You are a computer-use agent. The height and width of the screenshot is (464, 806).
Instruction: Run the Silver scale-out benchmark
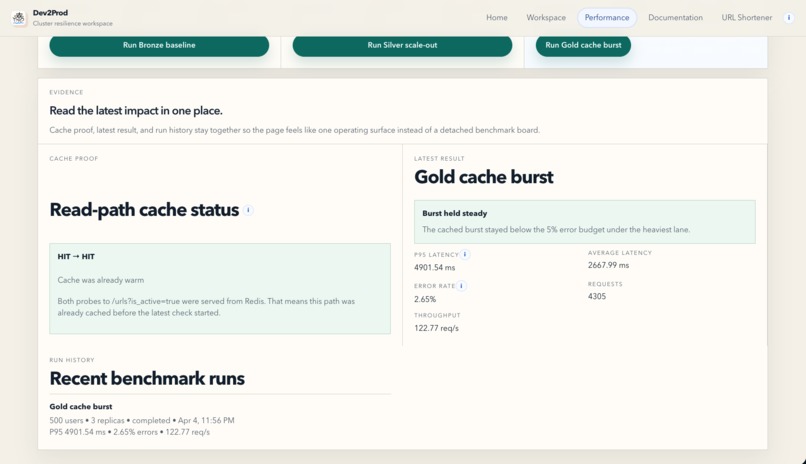(x=402, y=45)
